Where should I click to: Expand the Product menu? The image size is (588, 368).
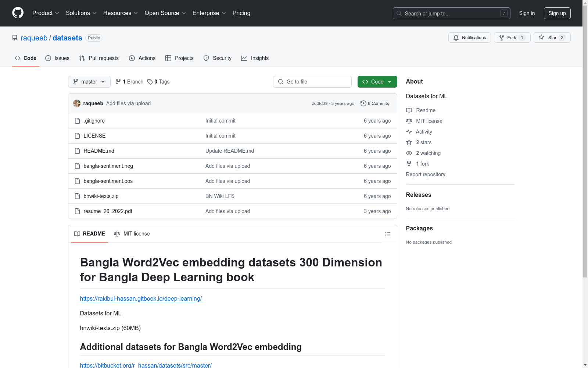pyautogui.click(x=46, y=13)
